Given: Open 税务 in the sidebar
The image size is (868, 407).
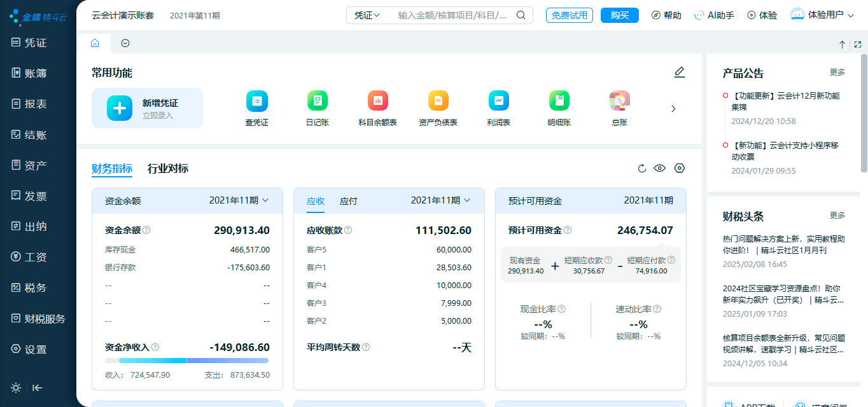Looking at the screenshot, I should pyautogui.click(x=30, y=288).
